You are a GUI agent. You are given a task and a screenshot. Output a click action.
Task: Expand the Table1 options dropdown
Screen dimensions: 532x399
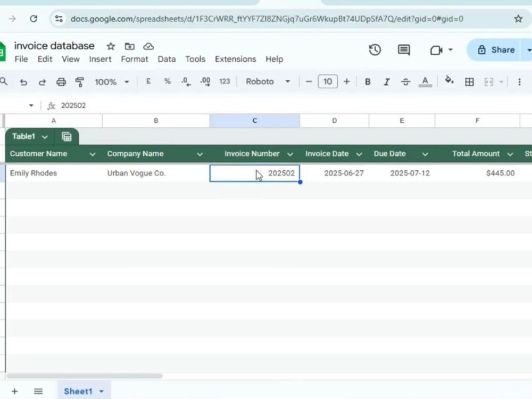(45, 137)
